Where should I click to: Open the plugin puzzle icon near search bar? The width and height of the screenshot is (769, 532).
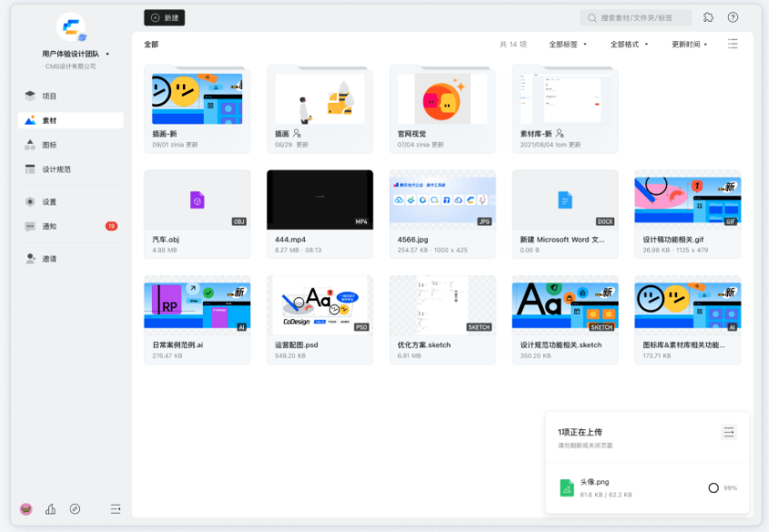pyautogui.click(x=708, y=17)
